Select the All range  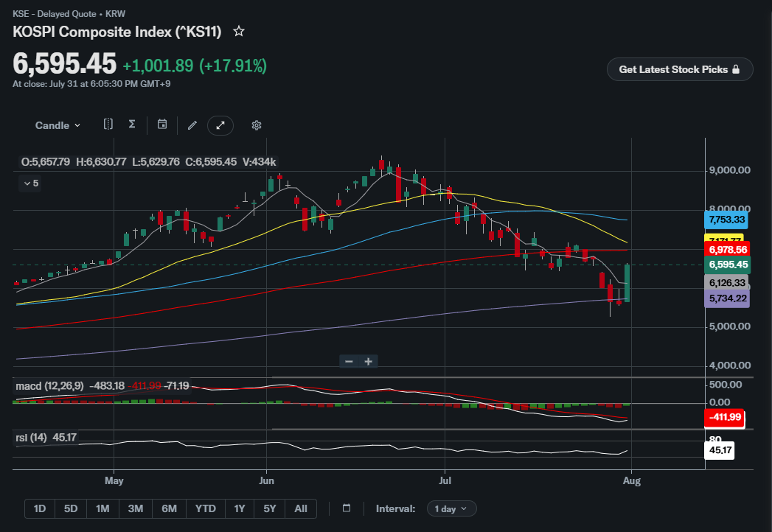pos(301,509)
